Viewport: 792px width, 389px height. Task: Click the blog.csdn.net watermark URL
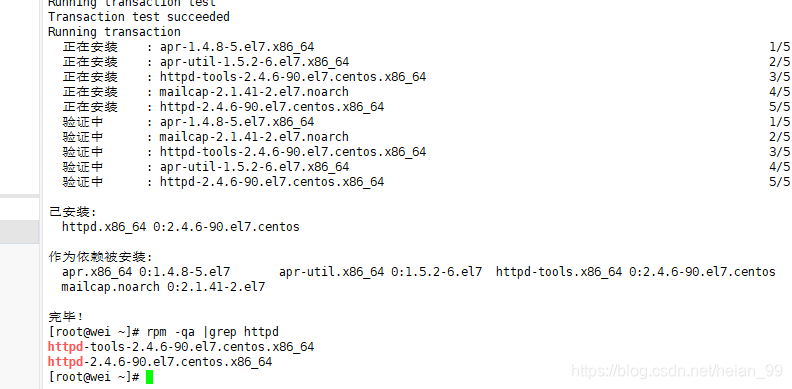pyautogui.click(x=677, y=371)
